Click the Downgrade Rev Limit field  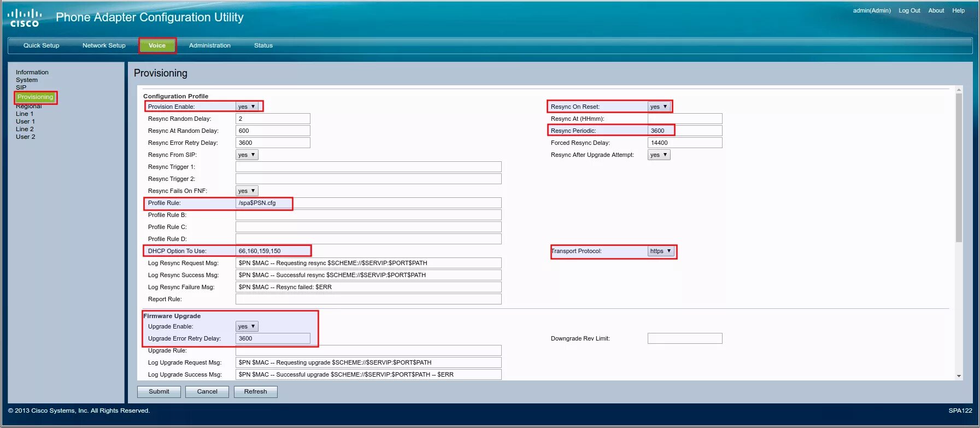point(685,338)
